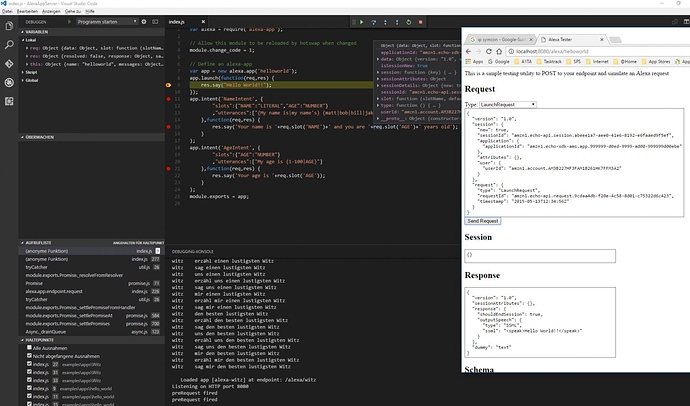Open the Search view in activity bar
Image resolution: width=690 pixels, height=406 pixels.
pyautogui.click(x=8, y=46)
